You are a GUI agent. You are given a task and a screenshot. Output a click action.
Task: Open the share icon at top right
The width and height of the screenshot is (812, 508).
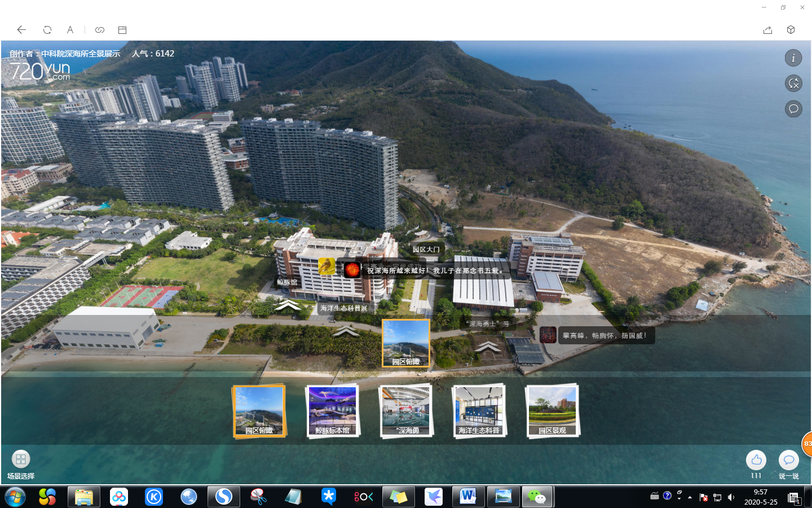tap(767, 30)
